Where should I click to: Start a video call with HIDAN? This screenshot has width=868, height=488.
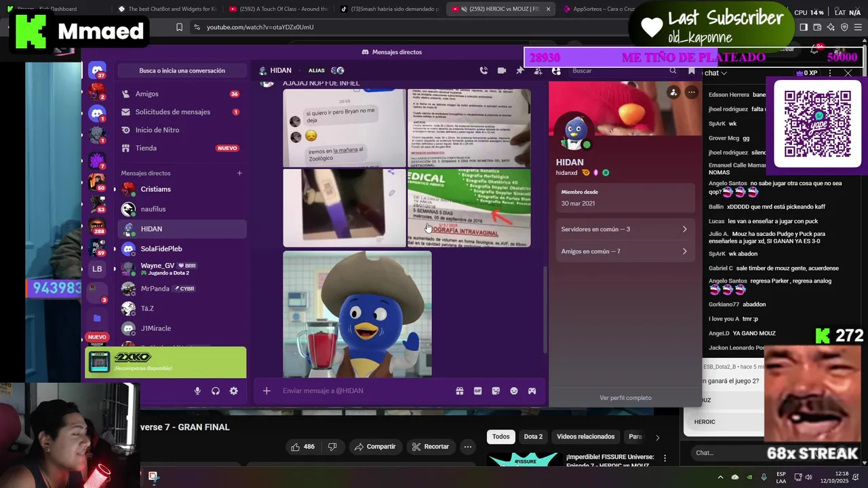click(x=502, y=70)
